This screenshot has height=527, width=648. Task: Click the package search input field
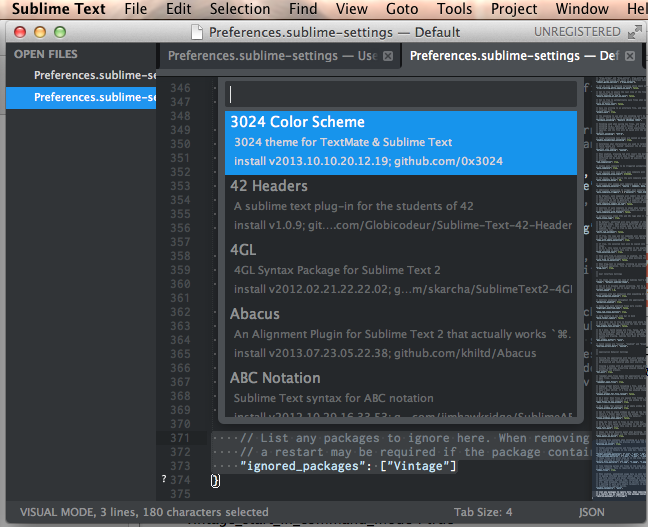pyautogui.click(x=401, y=94)
